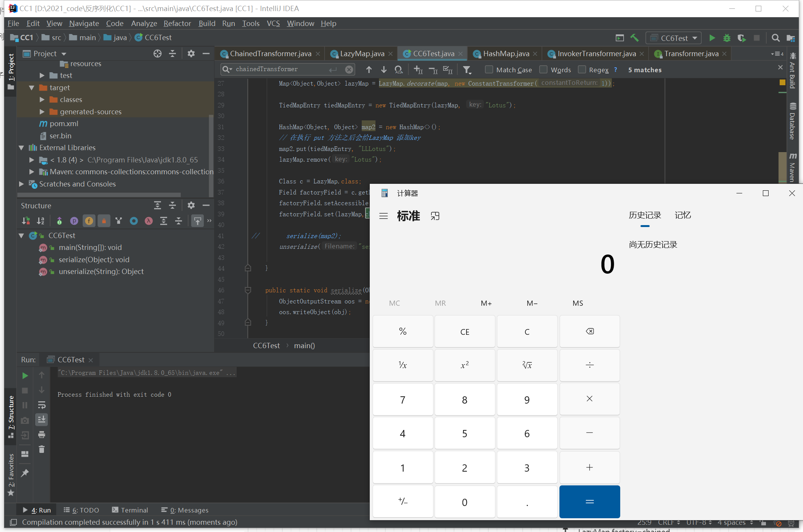
Task: Expand the classes folder node
Action: [x=42, y=99]
